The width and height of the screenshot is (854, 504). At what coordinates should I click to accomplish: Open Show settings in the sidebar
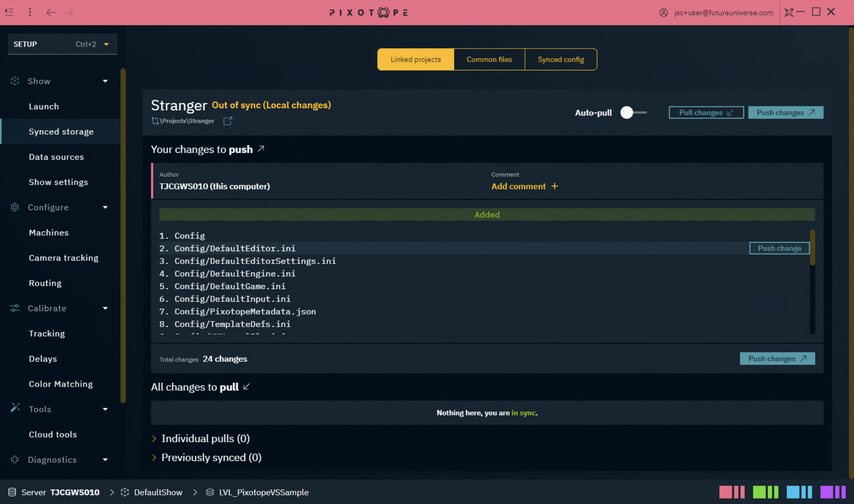coord(61,182)
